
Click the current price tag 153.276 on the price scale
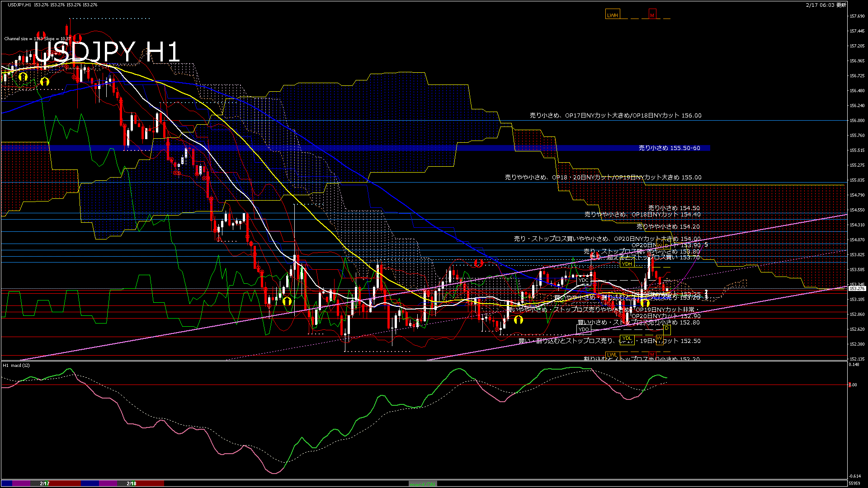coord(857,288)
